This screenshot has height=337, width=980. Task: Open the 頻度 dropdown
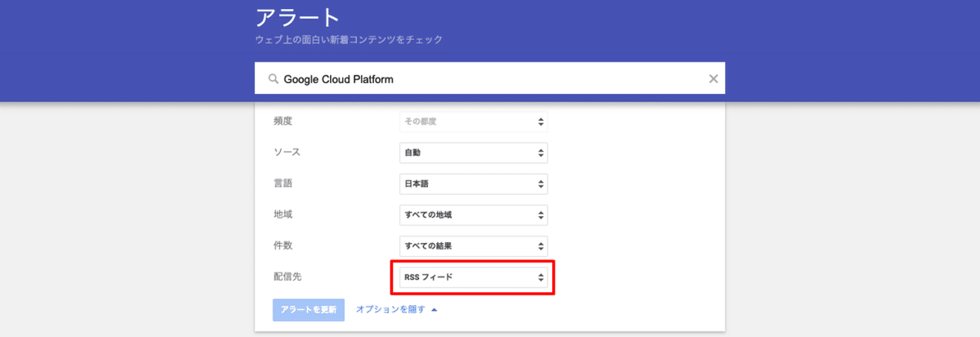coord(474,122)
